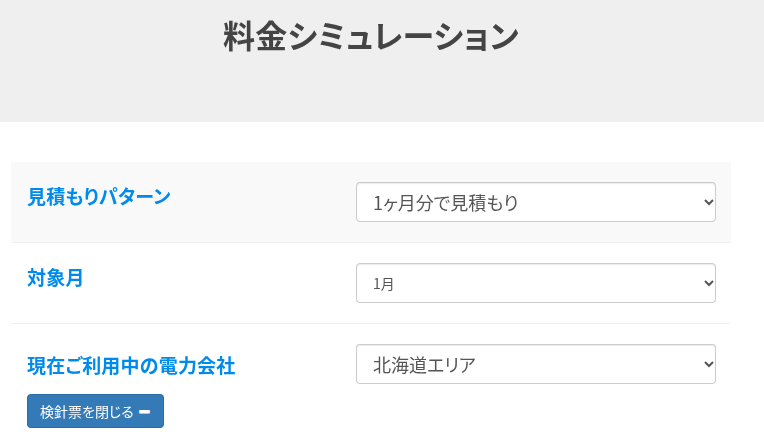Select the 北海道エリア value text

(424, 365)
